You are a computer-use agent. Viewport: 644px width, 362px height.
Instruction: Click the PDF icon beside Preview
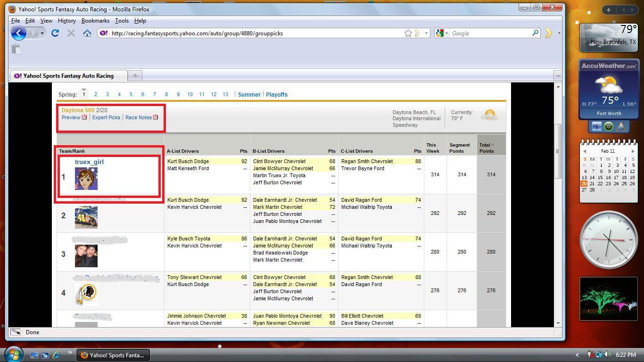(x=84, y=117)
